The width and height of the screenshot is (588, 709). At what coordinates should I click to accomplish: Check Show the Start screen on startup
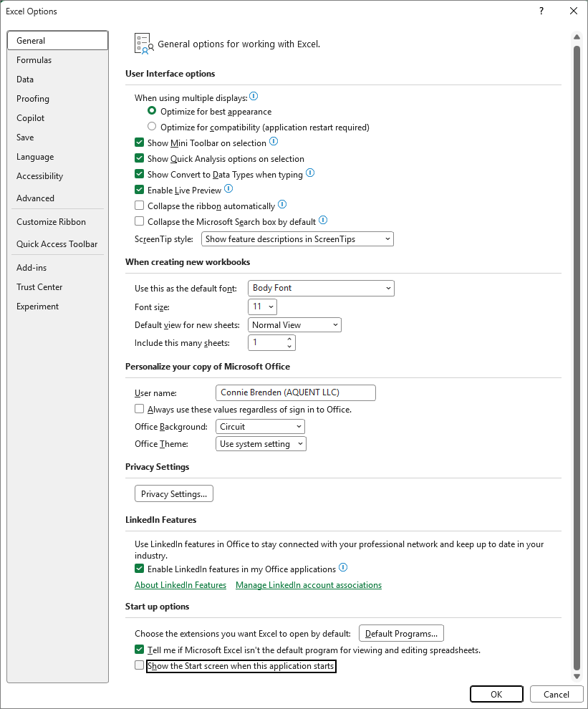(140, 665)
